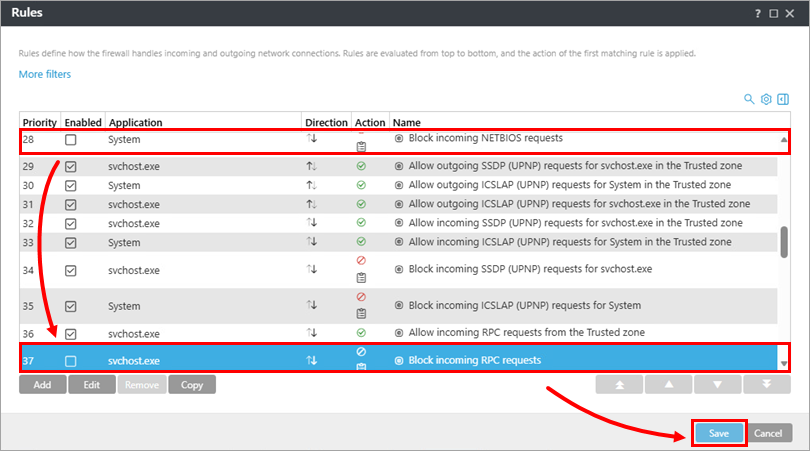The width and height of the screenshot is (810, 451).
Task: Toggle the side panel layout icon
Action: 783,99
